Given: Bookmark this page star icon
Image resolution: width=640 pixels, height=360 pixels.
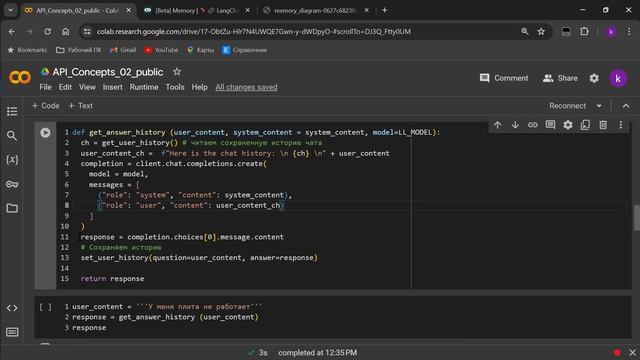Looking at the screenshot, I should [541, 31].
